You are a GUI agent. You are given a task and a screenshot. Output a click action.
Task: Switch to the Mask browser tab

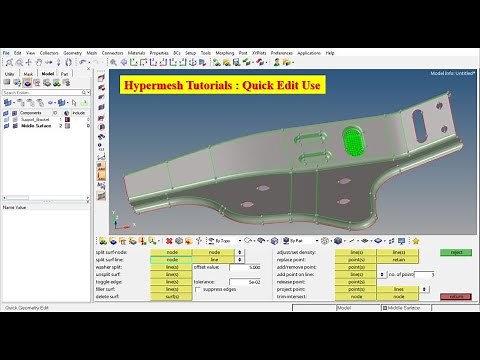click(28, 74)
